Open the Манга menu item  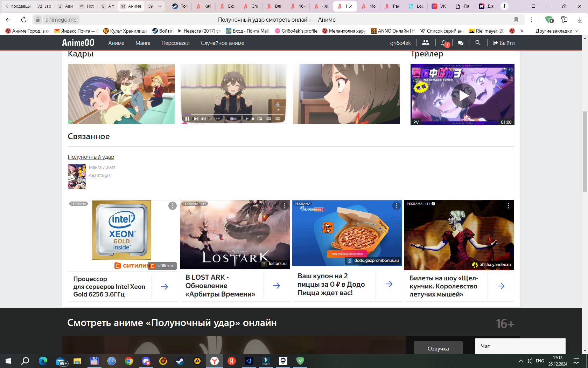pos(143,43)
